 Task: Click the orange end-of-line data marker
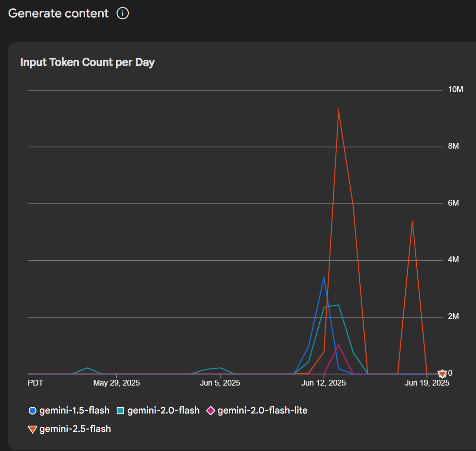pyautogui.click(x=442, y=374)
